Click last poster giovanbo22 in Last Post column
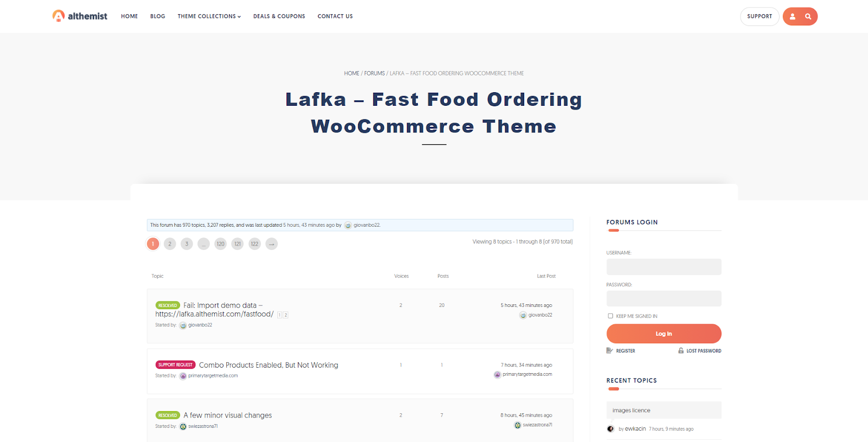This screenshot has width=868, height=442. pyautogui.click(x=540, y=315)
